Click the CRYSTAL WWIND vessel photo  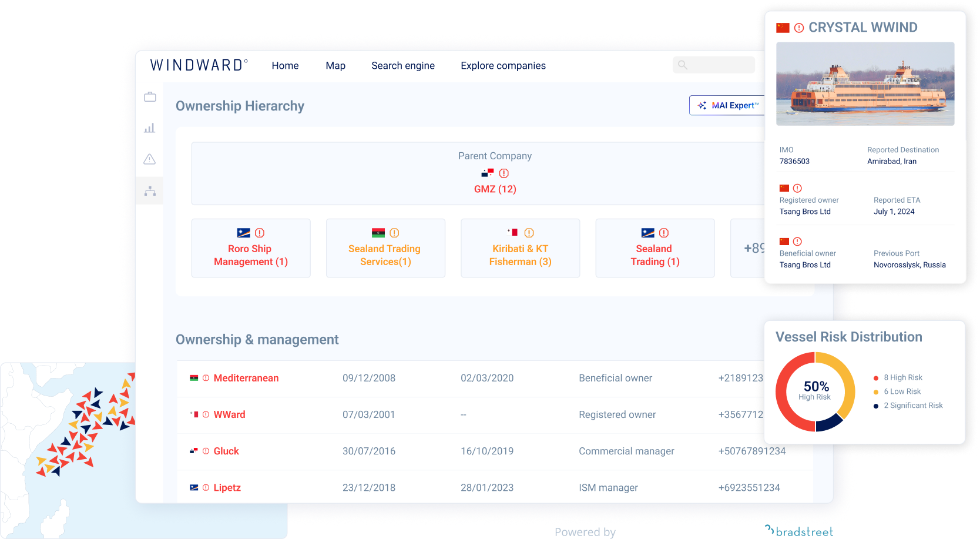click(865, 83)
